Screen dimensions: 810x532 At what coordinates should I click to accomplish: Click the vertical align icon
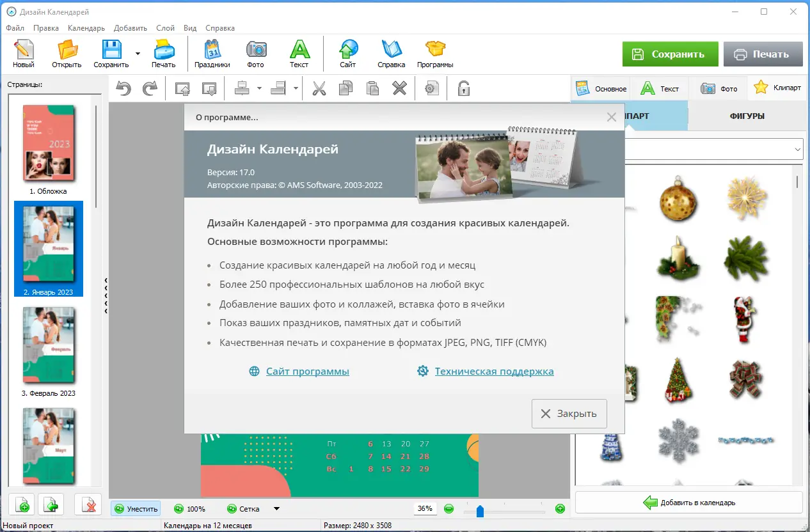(x=278, y=88)
